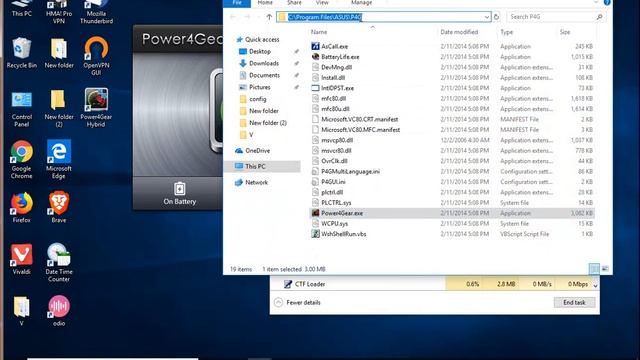
Task: Click the CTF Loader process icon
Action: [x=288, y=284]
